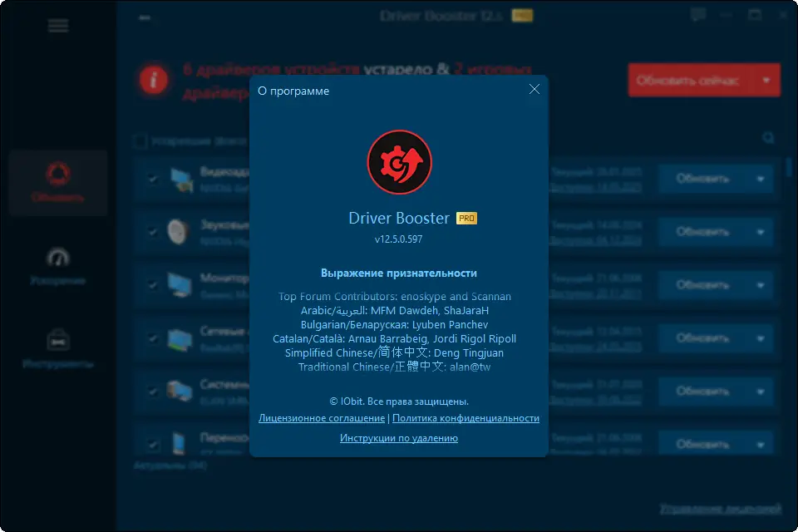798x532 pixels.
Task: Click the search icon above the driver list
Action: point(768,138)
